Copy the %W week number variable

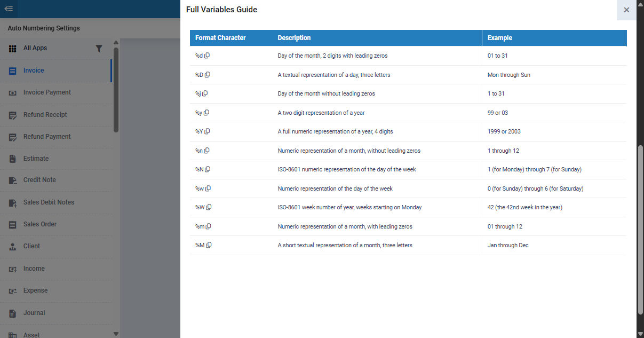(x=209, y=207)
